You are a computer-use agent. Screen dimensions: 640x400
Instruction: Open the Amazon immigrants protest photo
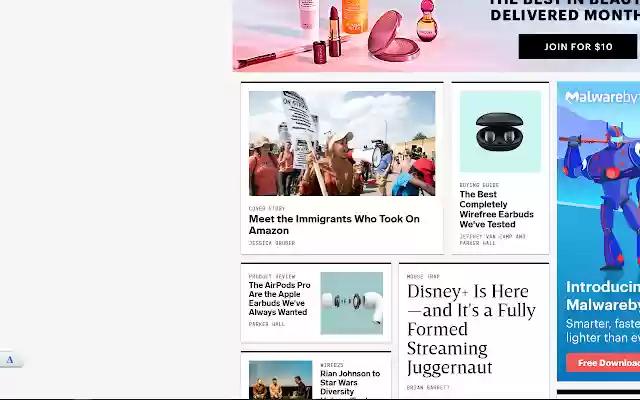pyautogui.click(x=342, y=143)
